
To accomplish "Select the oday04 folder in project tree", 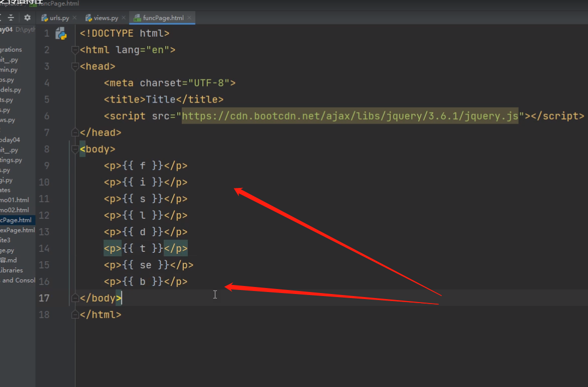I will (10, 140).
